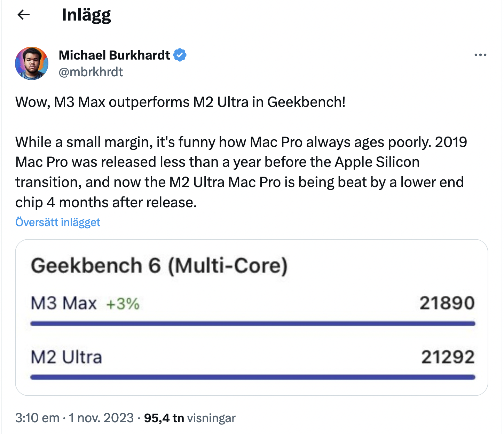Click Michael Burkhardt's profile avatar
504x434 pixels.
(x=32, y=63)
